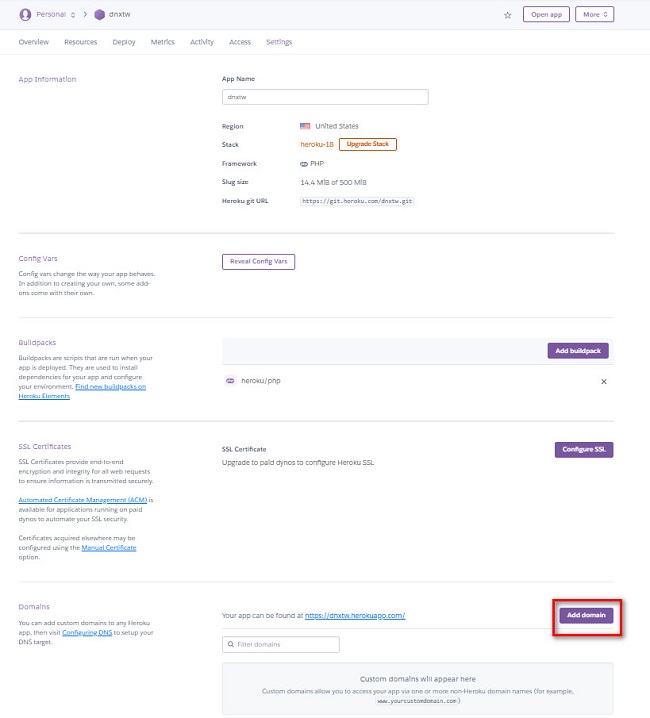Image resolution: width=650 pixels, height=718 pixels.
Task: Click the heroku/php buildpack PHP icon
Action: 230,381
